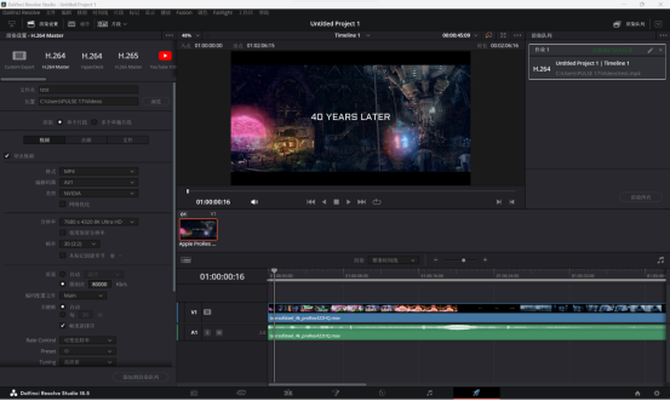The image size is (670, 401).
Task: Enable checkbox below the resolution dropdown
Action: 63,233
